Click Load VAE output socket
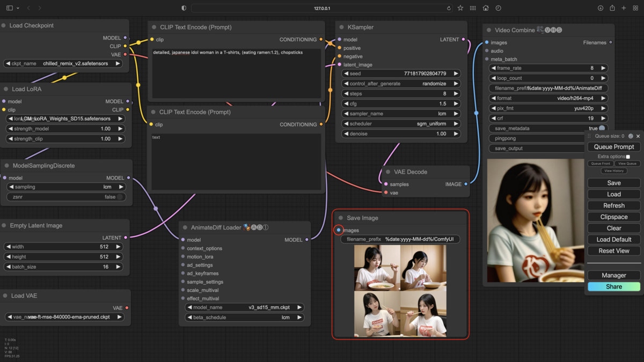Viewport: 644px width, 362px height. 127,308
